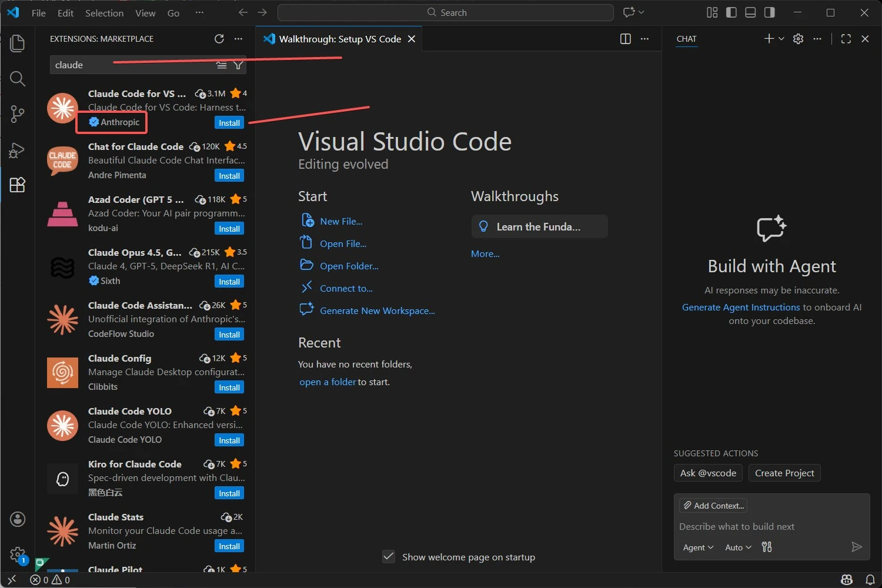Install Claude Config extension
The width and height of the screenshot is (882, 588).
click(229, 387)
